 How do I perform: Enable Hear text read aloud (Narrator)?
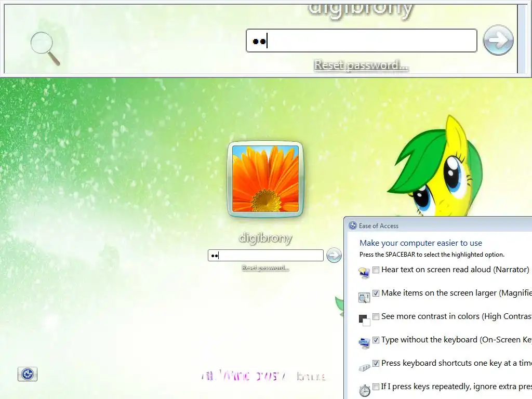coord(376,270)
